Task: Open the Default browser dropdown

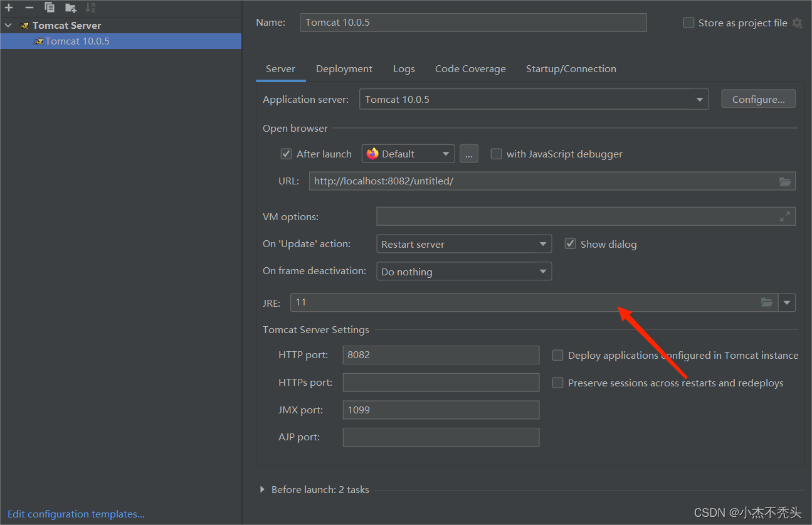Action: (x=408, y=154)
